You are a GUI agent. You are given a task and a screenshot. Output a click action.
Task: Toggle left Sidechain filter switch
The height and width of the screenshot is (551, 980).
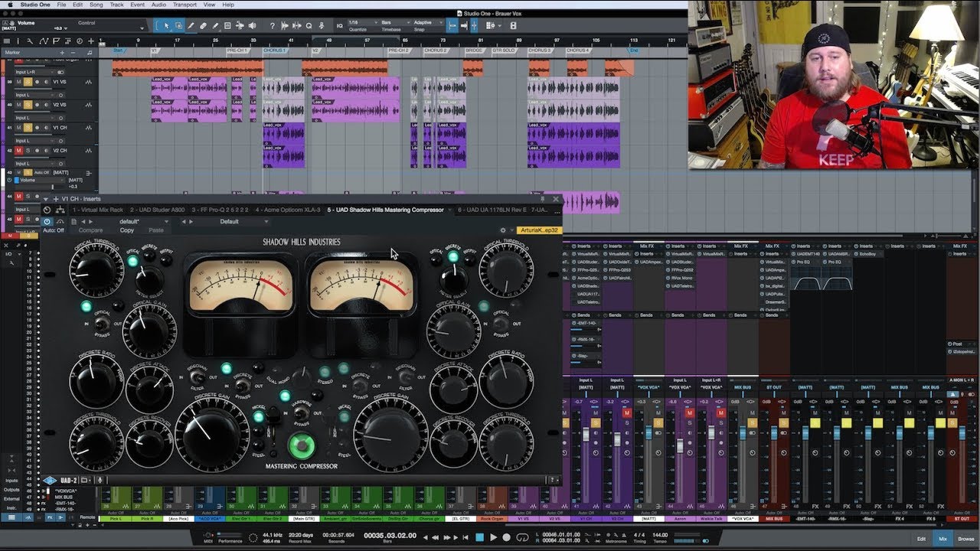click(197, 376)
